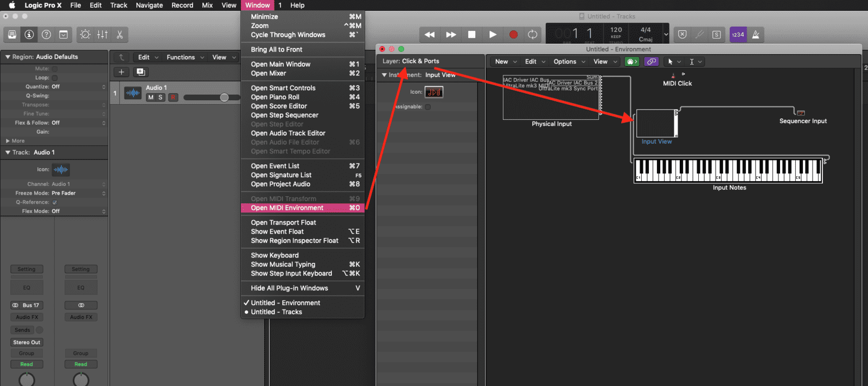Toggle the purple Link chain button
This screenshot has height=386, width=868.
651,62
